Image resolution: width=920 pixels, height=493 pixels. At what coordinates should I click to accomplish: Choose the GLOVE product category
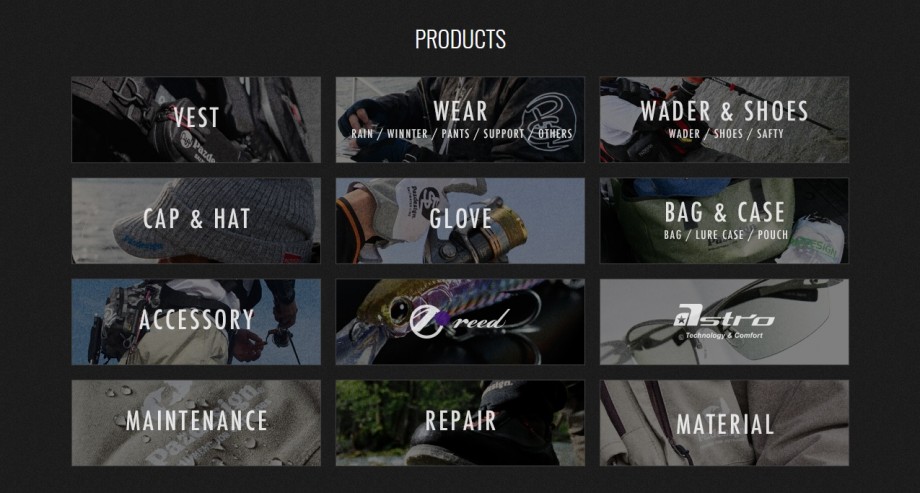[x=460, y=221]
